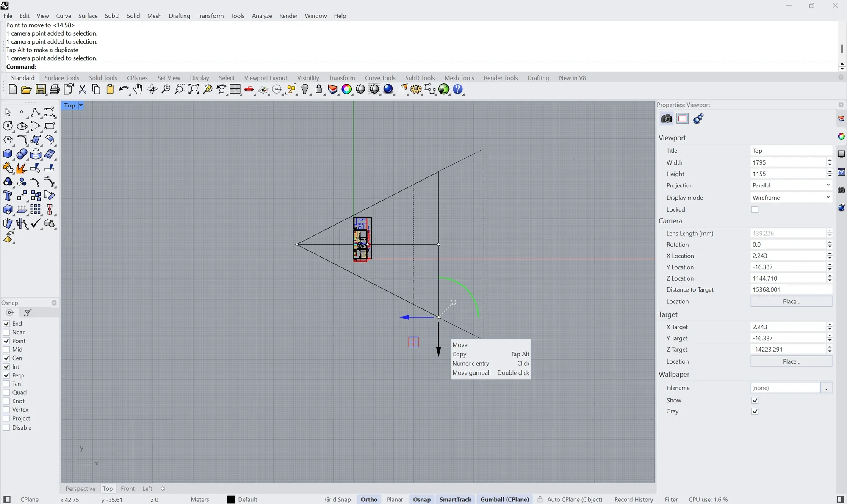Select the Box solid tool in sidebar
This screenshot has width=847, height=504.
8,154
